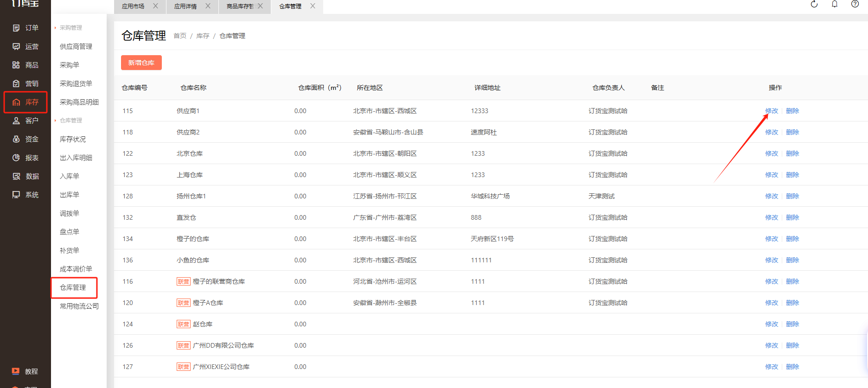Click the refresh icon in top bar
Viewport: 868px width, 388px height.
point(814,4)
